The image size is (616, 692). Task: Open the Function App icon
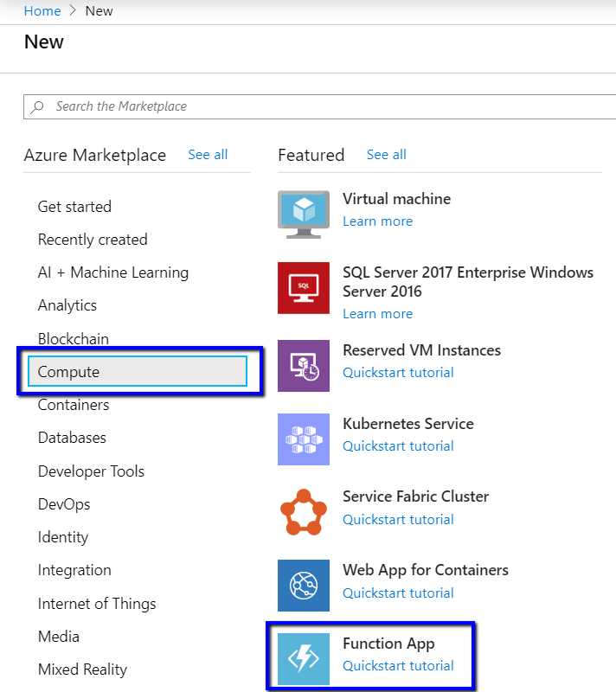(x=304, y=658)
